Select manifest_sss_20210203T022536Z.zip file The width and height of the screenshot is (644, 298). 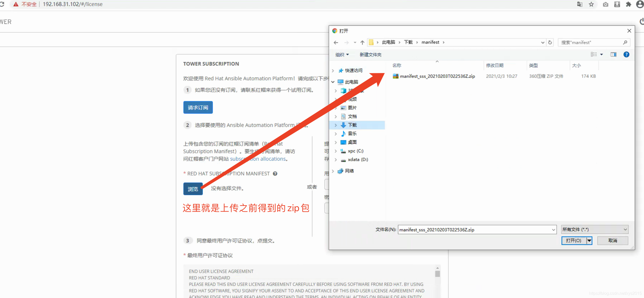click(437, 76)
